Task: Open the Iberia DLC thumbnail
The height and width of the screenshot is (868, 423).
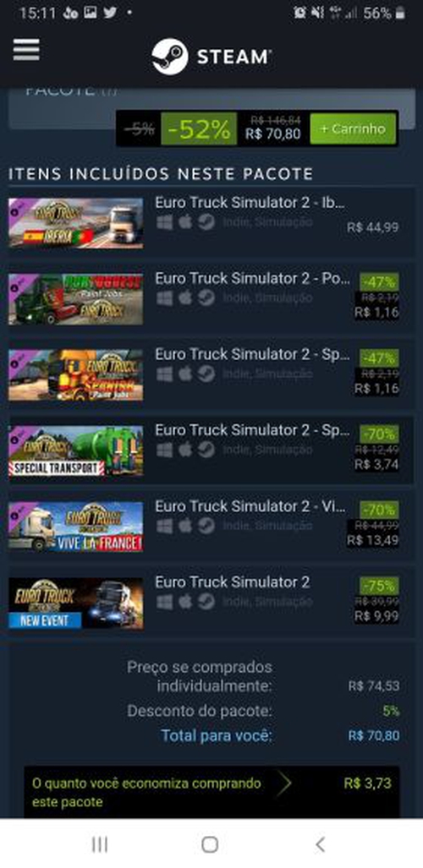Action: click(x=75, y=223)
